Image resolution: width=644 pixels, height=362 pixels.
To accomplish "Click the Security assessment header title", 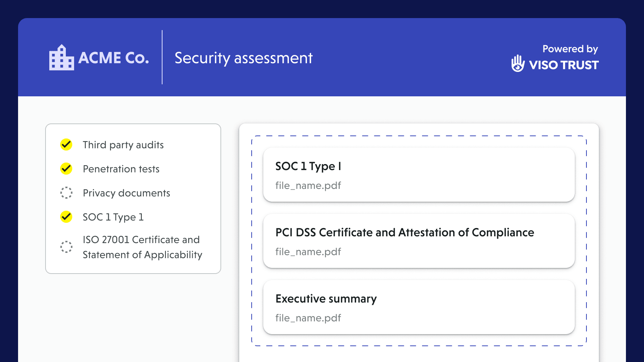I will 243,58.
